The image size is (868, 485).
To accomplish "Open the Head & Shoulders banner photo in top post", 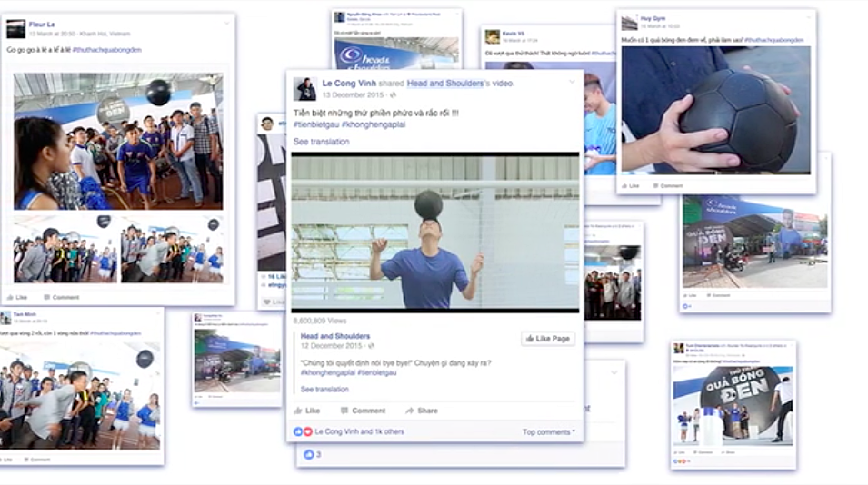I will pyautogui.click(x=396, y=54).
